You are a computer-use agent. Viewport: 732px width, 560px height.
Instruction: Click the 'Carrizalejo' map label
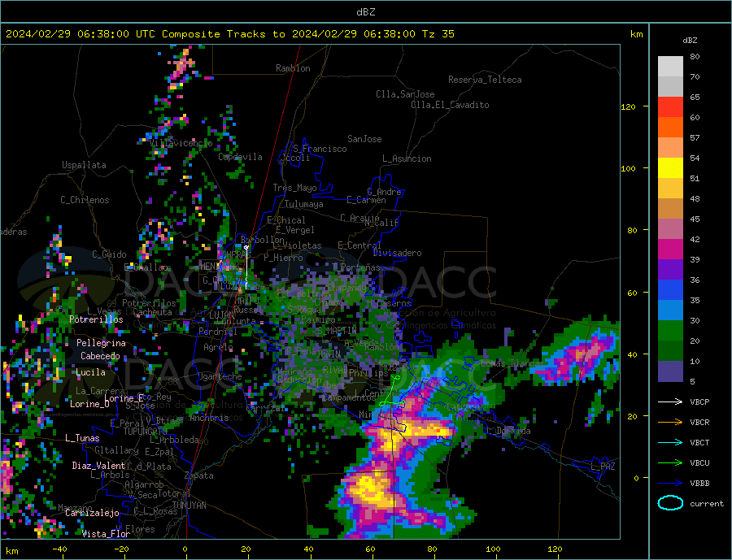93,514
